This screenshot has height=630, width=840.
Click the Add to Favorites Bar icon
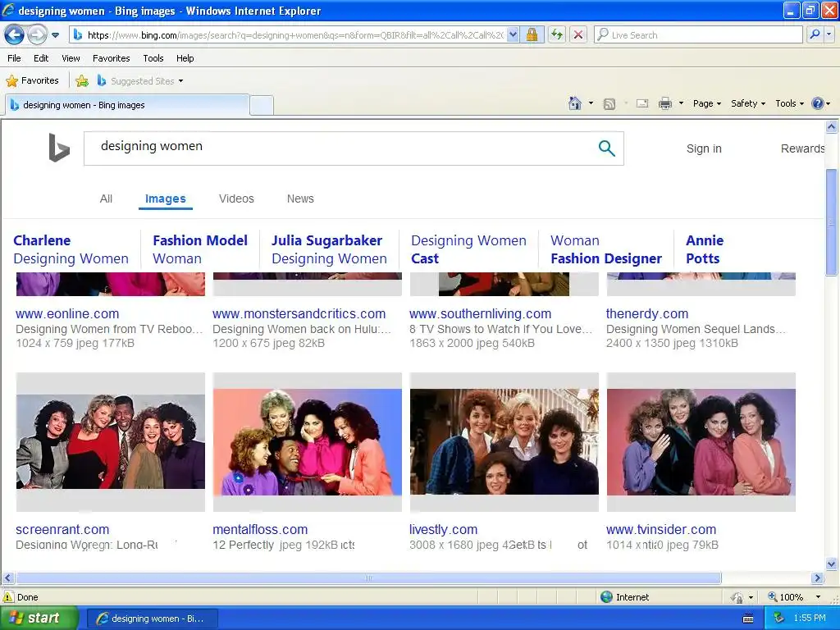point(82,81)
